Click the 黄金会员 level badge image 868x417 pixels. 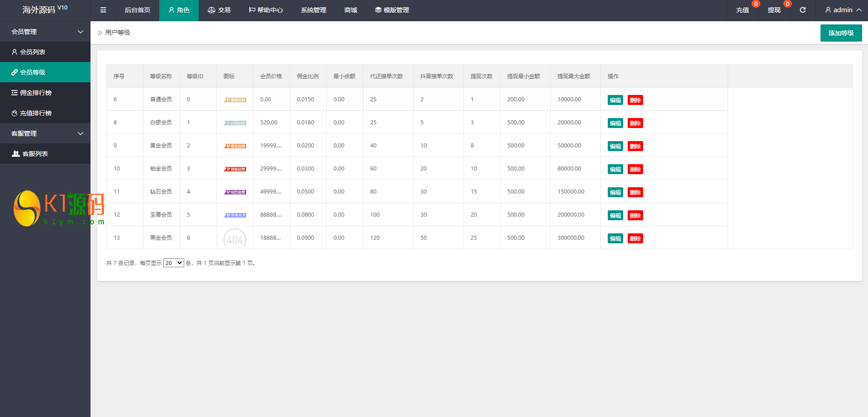[235, 146]
